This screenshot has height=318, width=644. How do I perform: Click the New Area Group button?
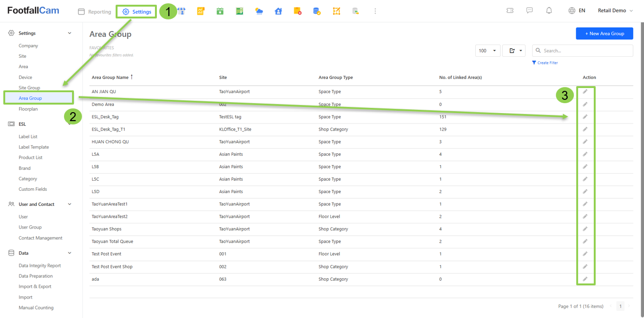click(x=604, y=34)
